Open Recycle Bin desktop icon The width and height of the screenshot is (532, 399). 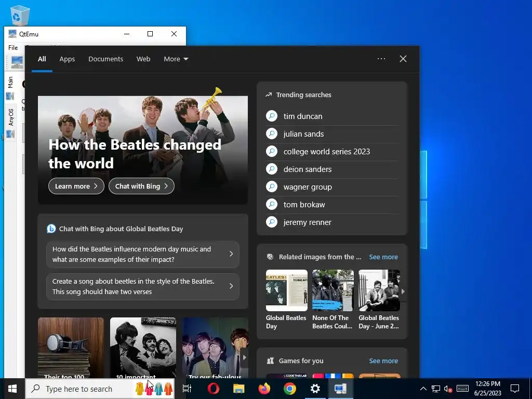coord(20,15)
